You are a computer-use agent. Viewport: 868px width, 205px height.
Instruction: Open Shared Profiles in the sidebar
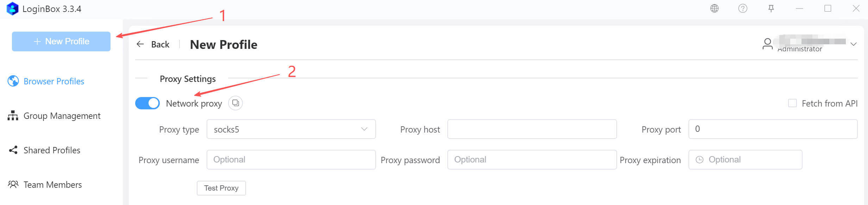pos(52,150)
